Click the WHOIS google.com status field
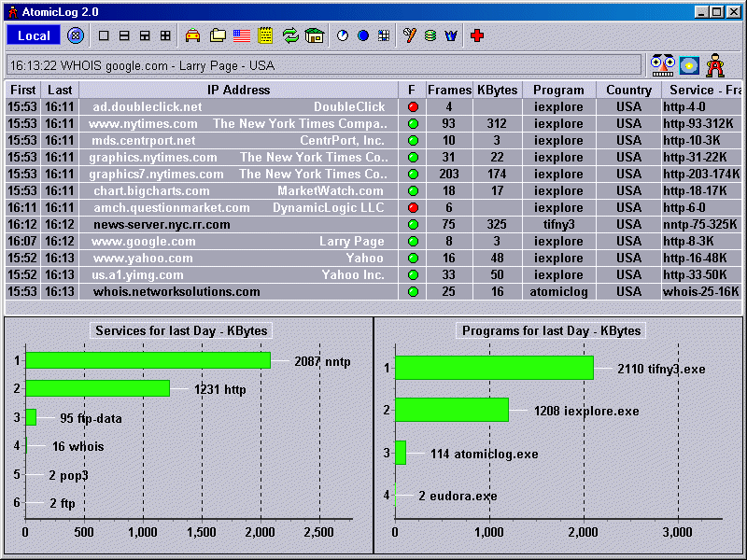Image resolution: width=747 pixels, height=560 pixels. [323, 65]
